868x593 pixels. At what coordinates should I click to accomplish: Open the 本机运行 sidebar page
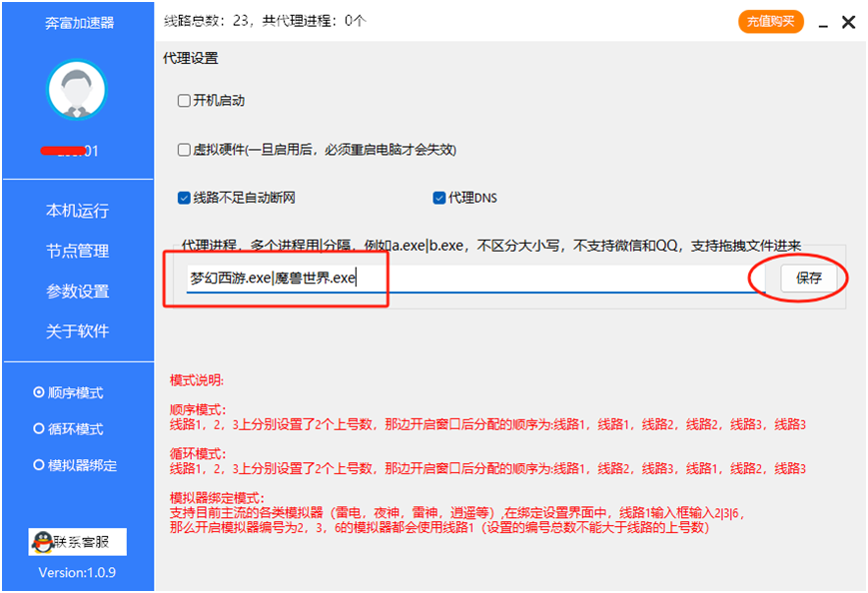pyautogui.click(x=77, y=211)
